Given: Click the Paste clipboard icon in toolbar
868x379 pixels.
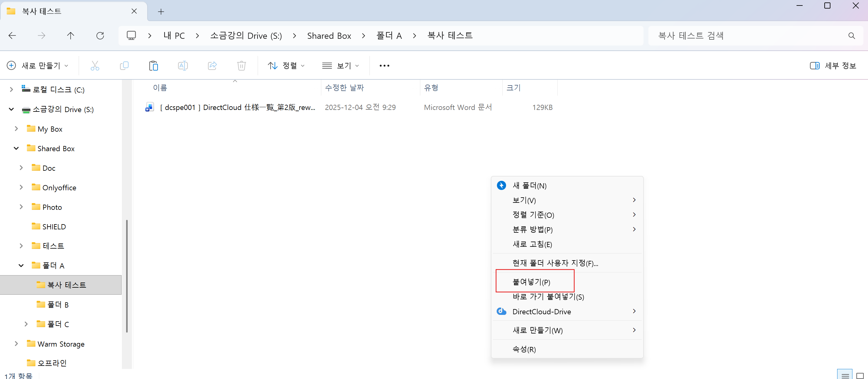Looking at the screenshot, I should (153, 65).
